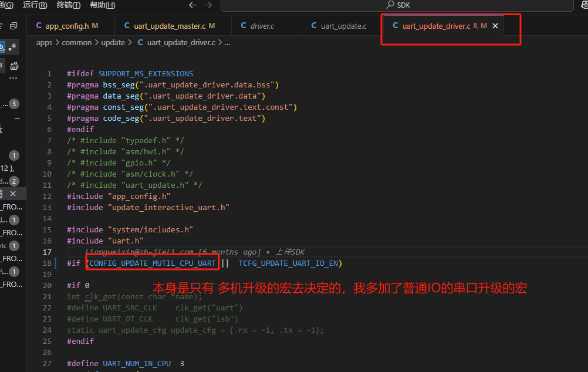Image resolution: width=588 pixels, height=372 pixels.
Task: Click the collapse all search results icon
Action: tap(13, 26)
